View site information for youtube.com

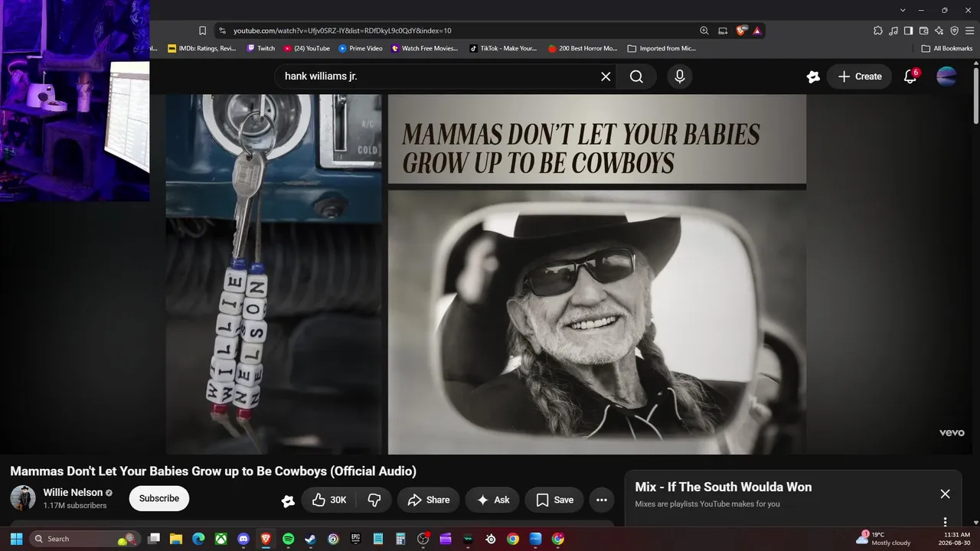(x=222, y=31)
